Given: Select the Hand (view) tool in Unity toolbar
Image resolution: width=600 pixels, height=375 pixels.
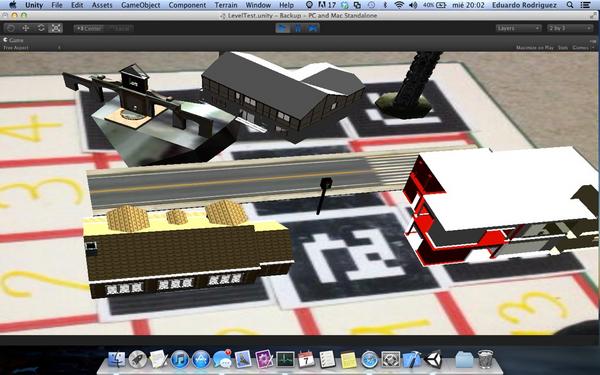Looking at the screenshot, I should pos(11,28).
